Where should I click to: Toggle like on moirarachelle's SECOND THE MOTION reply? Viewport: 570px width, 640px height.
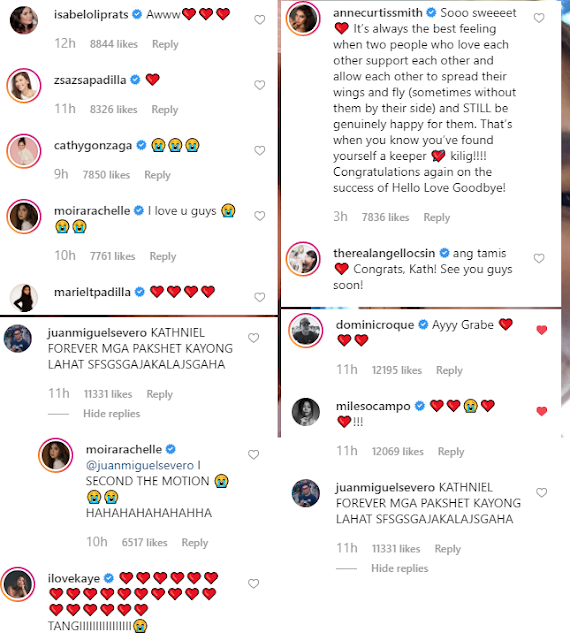click(254, 455)
